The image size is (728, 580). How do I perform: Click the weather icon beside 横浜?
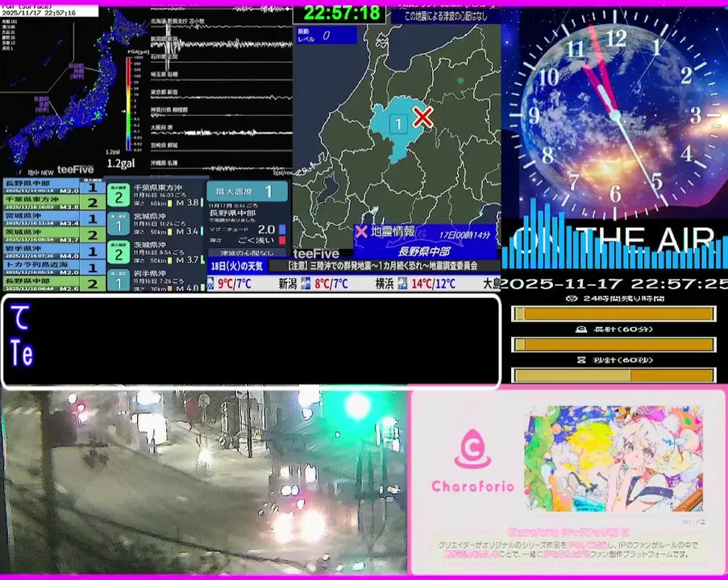pyautogui.click(x=402, y=283)
